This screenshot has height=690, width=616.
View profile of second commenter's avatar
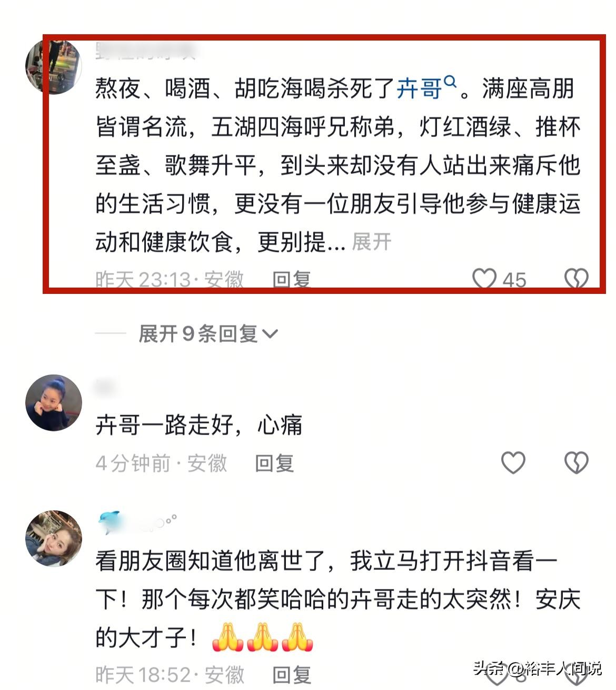54,402
